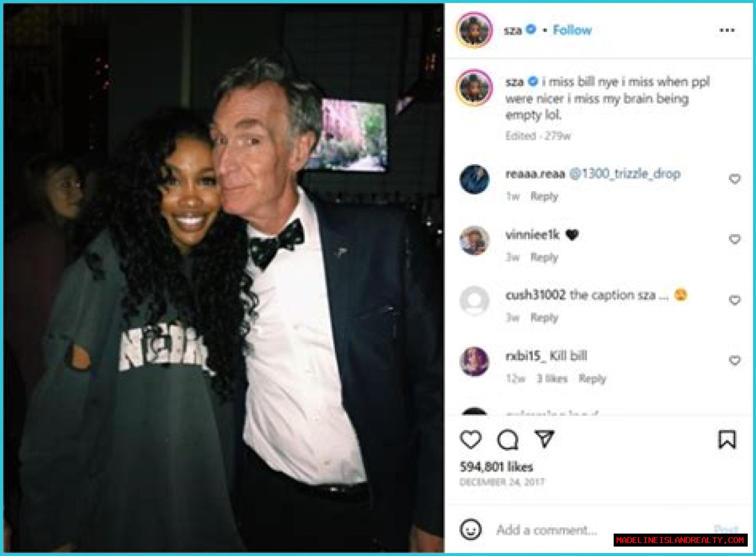Image resolution: width=756 pixels, height=556 pixels.
Task: Like vinniee1k's comment heart
Action: 735,240
